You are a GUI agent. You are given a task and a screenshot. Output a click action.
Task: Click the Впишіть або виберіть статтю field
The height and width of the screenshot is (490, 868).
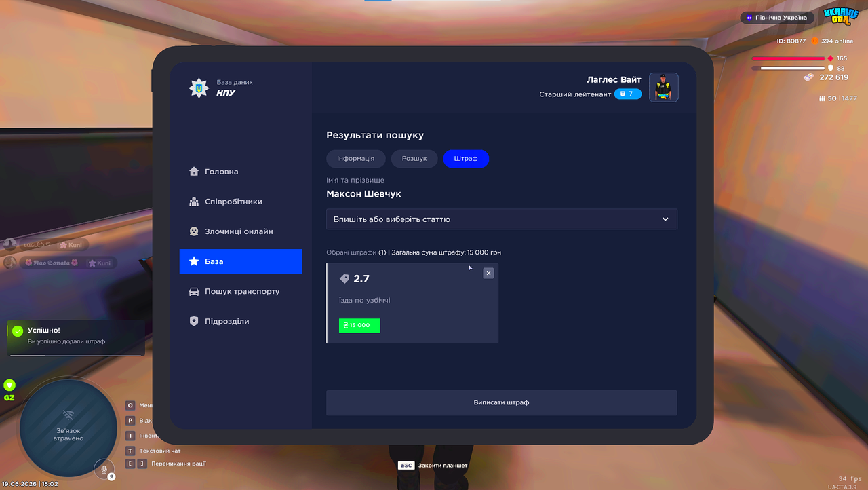pos(502,219)
